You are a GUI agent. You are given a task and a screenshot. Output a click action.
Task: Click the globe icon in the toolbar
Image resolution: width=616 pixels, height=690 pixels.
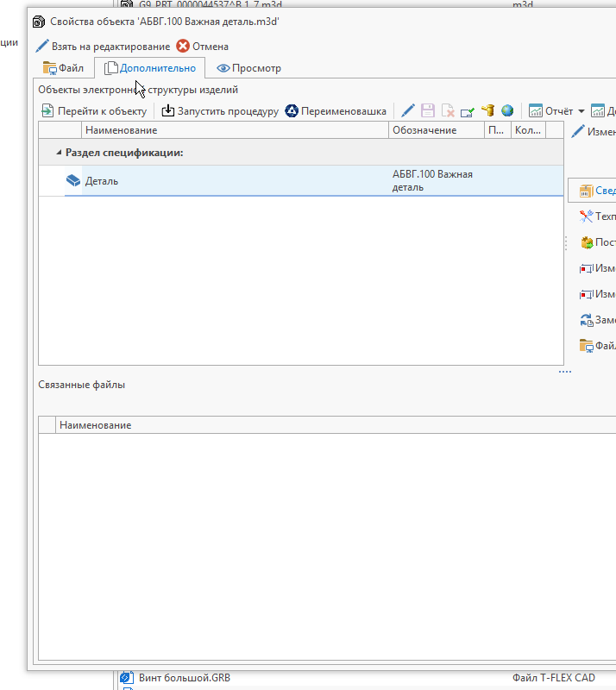(507, 111)
